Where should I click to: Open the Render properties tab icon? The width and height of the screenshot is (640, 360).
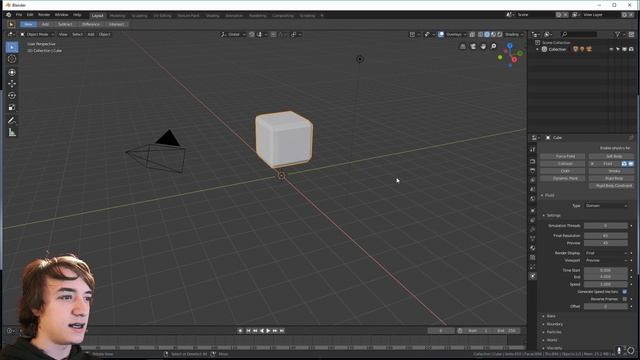point(533,161)
